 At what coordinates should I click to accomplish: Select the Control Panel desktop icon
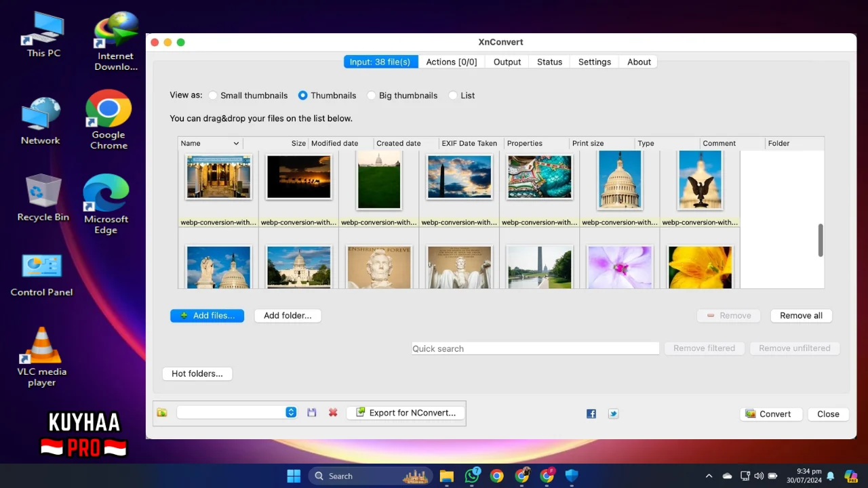coord(42,275)
